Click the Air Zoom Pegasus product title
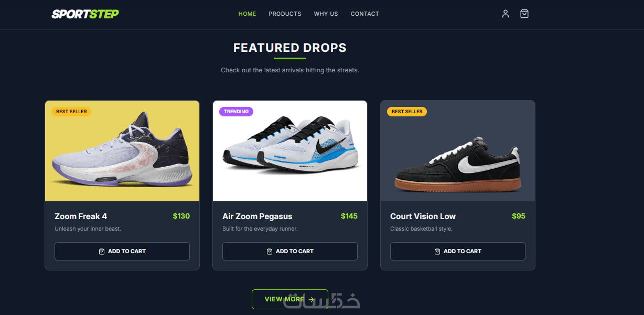Screen dimensions: 644x315 pos(257,216)
